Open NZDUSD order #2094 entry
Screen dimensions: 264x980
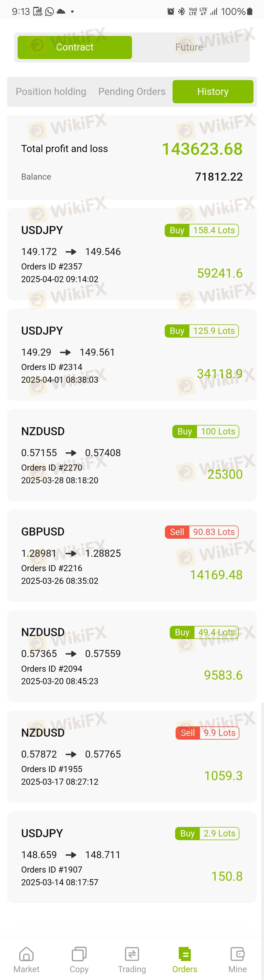(132, 656)
